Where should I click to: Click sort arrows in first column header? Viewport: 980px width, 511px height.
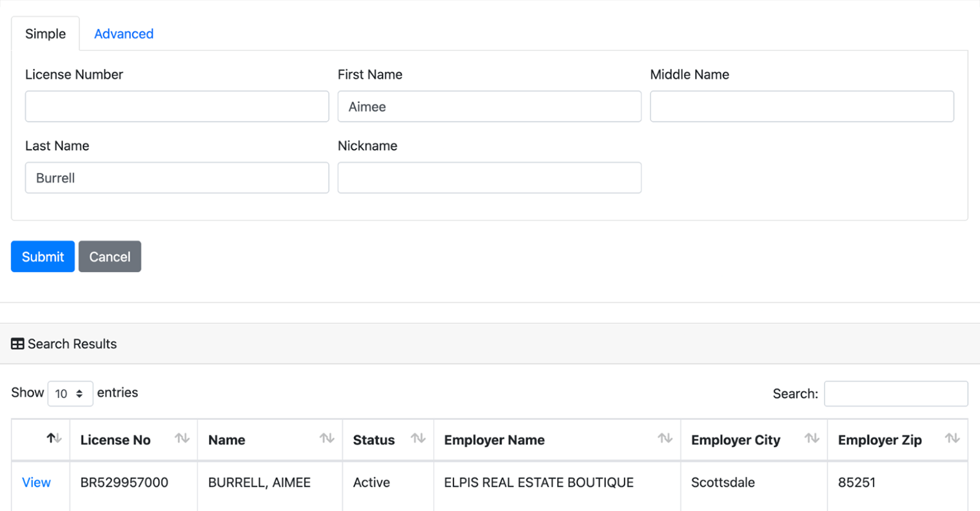pyautogui.click(x=54, y=439)
